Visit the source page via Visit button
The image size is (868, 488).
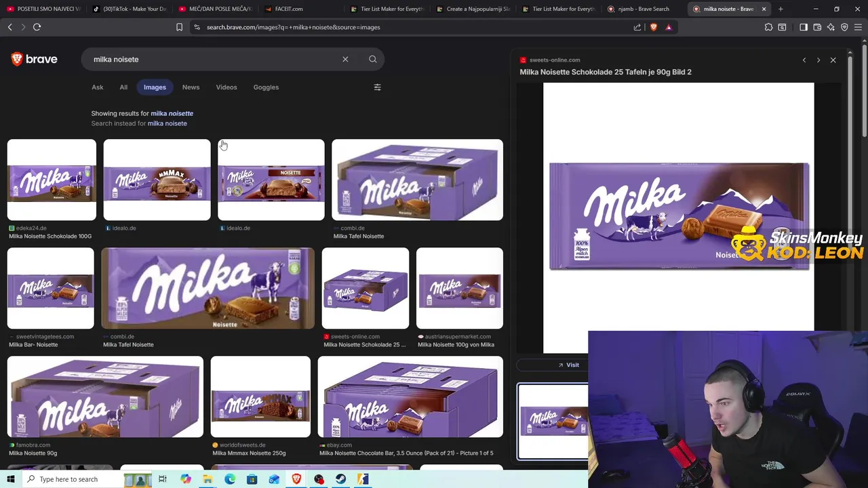pos(568,365)
